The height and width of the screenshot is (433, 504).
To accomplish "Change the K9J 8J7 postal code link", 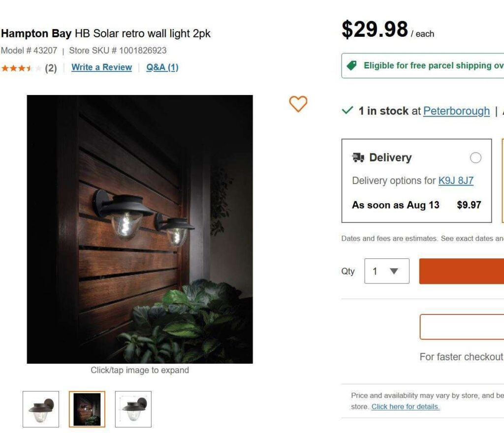I will pyautogui.click(x=456, y=181).
